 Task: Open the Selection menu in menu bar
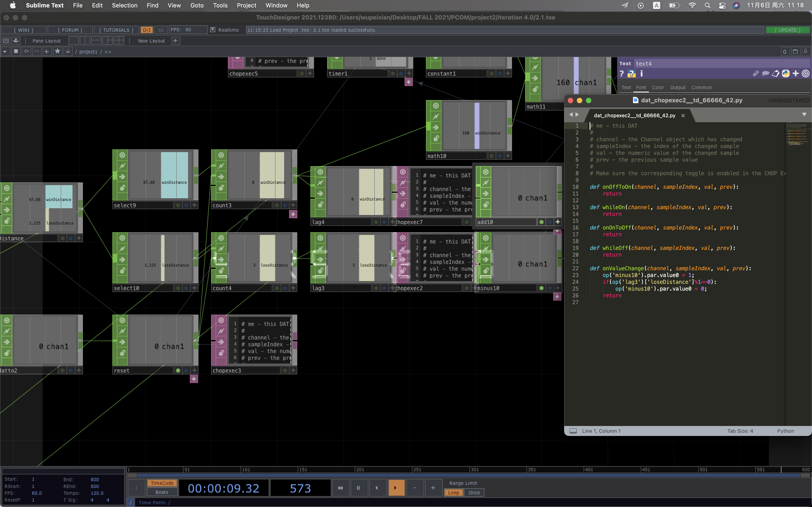pyautogui.click(x=124, y=5)
